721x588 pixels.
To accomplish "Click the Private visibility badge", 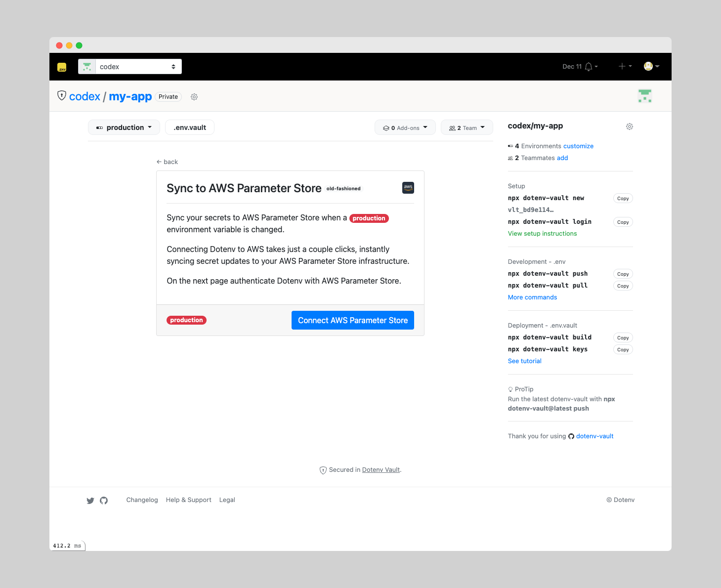I will click(x=168, y=97).
